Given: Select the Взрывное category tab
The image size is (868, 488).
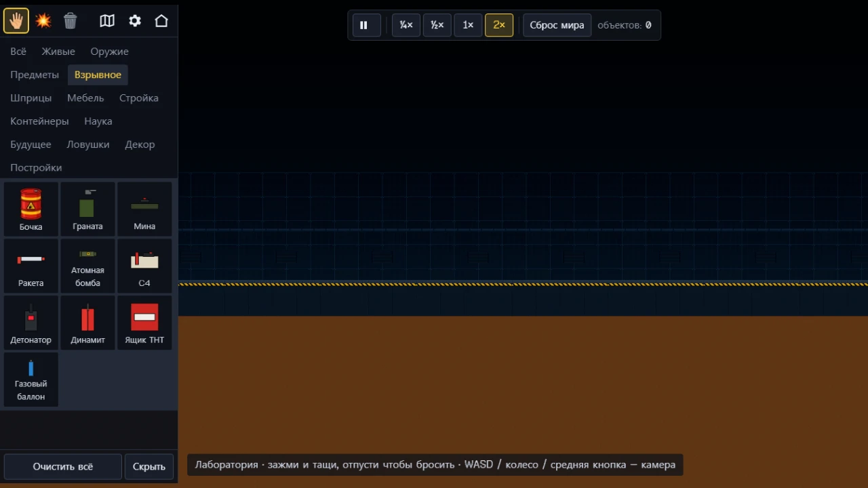Looking at the screenshot, I should (x=98, y=75).
